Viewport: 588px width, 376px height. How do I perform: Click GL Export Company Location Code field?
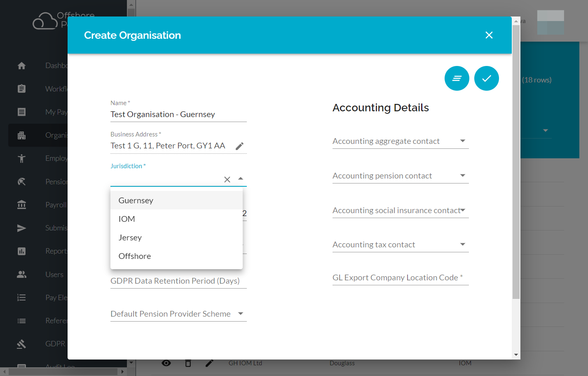[x=401, y=277]
